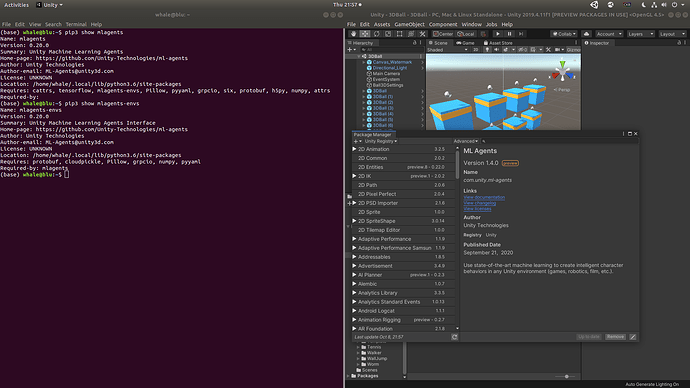
Task: Switch to the Asset Store tab
Action: pyautogui.click(x=498, y=43)
